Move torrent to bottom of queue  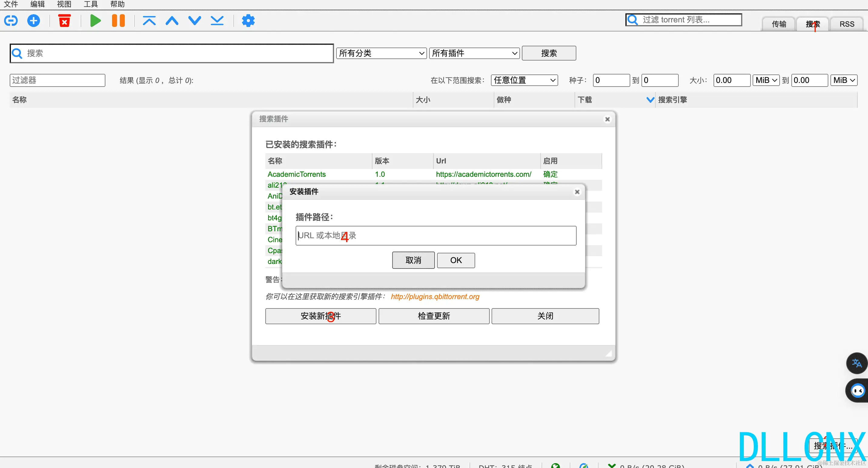(x=217, y=21)
